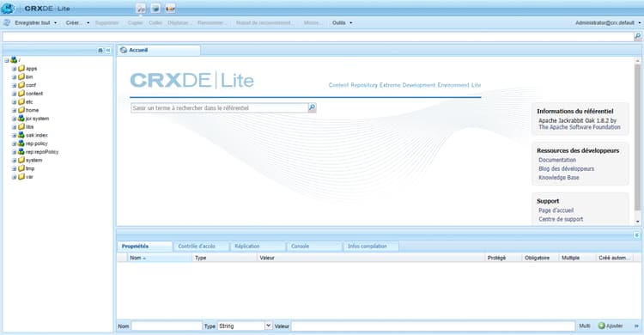Image resolution: width=644 pixels, height=335 pixels.
Task: Click the CRX logo in the header
Action: tap(8, 8)
